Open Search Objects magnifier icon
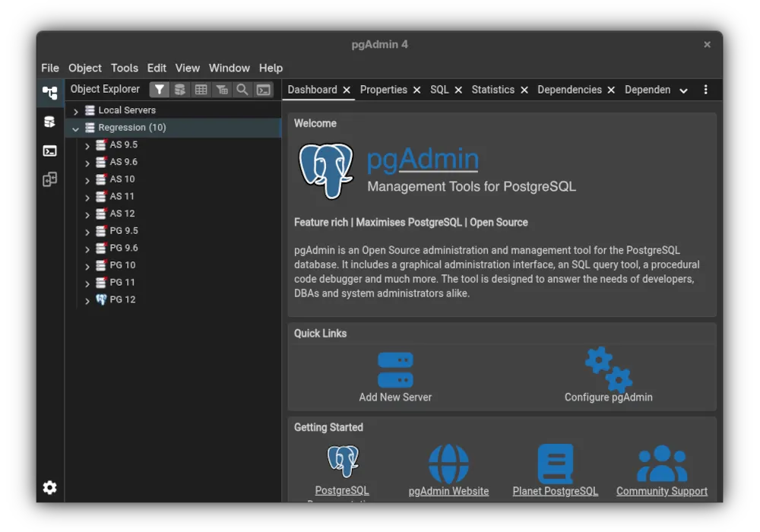 coord(242,90)
